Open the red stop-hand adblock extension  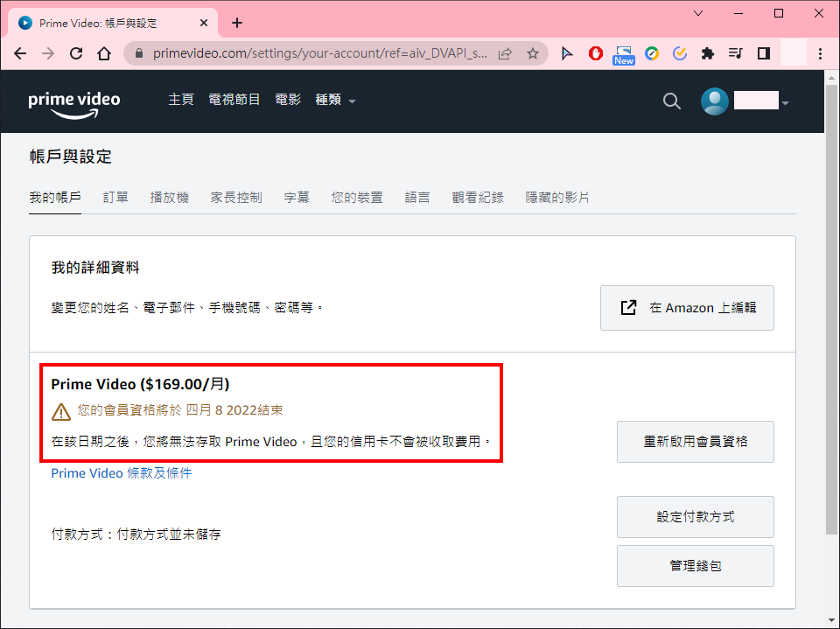click(595, 53)
